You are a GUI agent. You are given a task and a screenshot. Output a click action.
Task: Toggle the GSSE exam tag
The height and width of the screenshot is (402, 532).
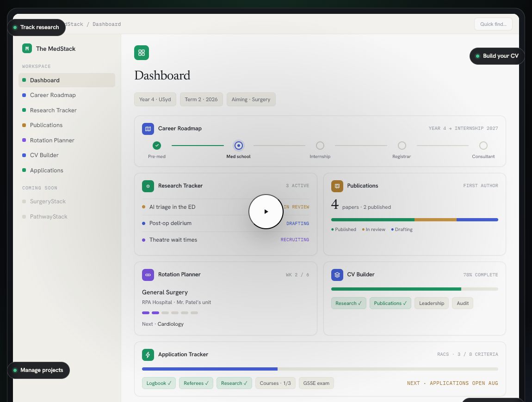point(316,384)
